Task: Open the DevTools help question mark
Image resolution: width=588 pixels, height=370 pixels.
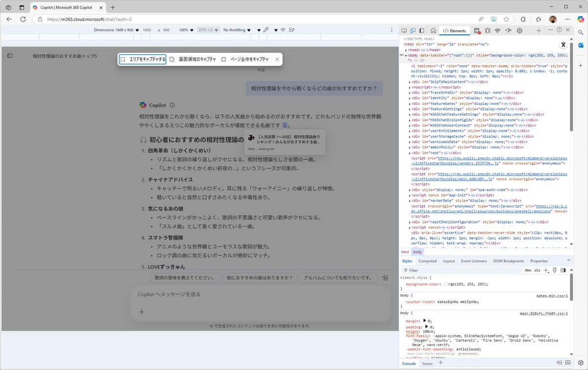Action: click(560, 30)
